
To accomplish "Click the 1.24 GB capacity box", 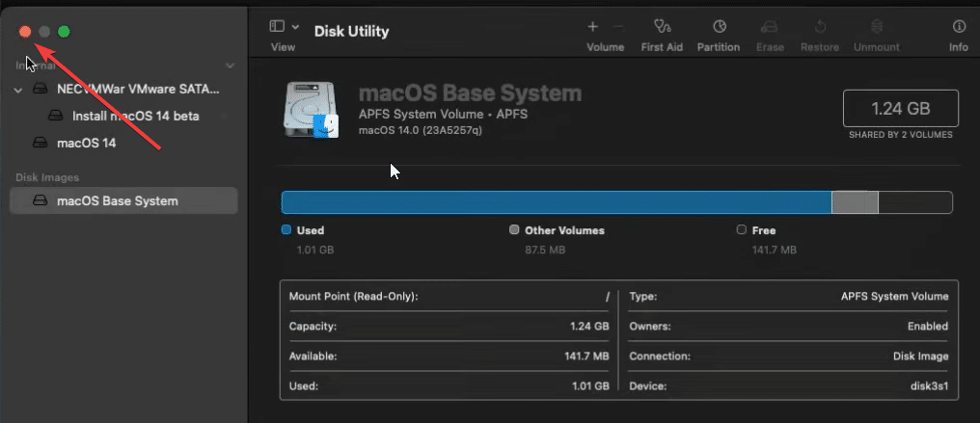I will tap(901, 109).
